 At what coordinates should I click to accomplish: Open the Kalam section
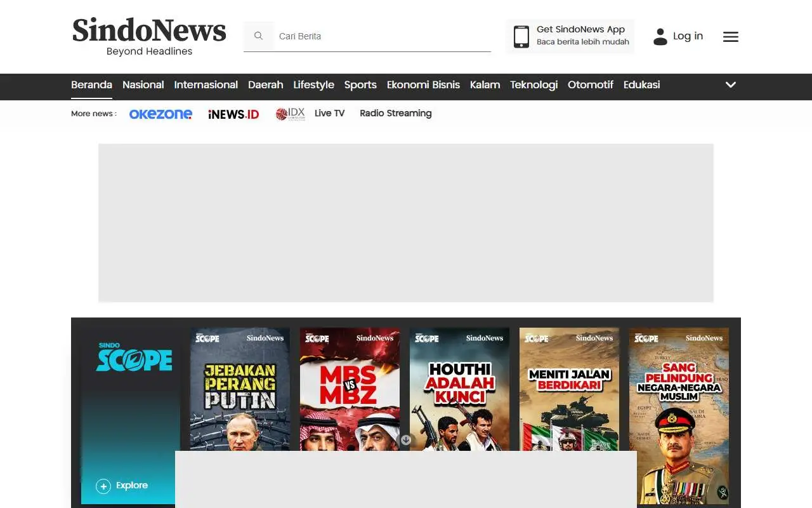[x=485, y=84]
